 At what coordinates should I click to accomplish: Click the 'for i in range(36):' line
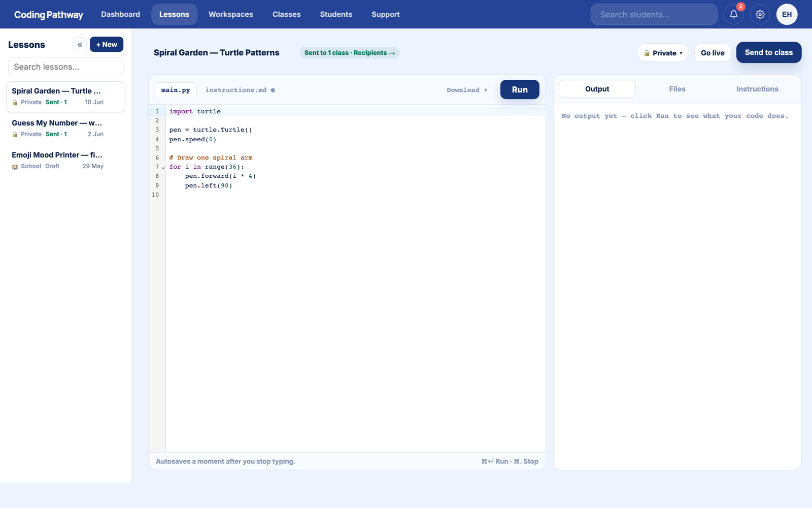[x=207, y=167]
